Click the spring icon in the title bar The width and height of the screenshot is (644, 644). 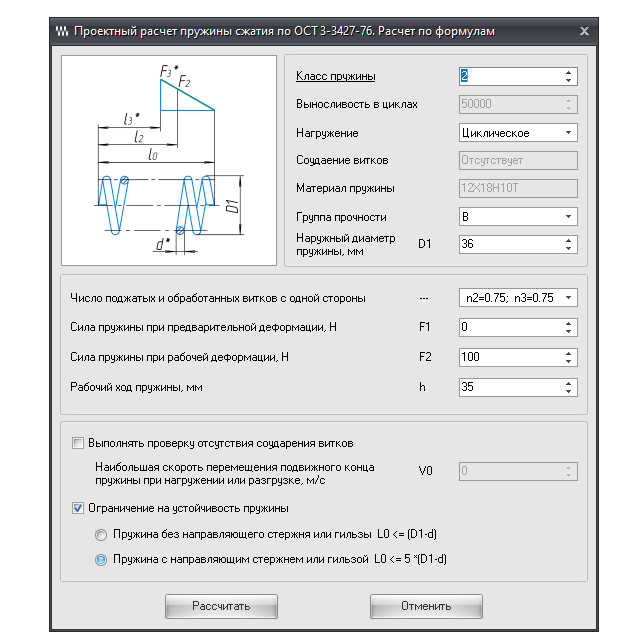62,31
